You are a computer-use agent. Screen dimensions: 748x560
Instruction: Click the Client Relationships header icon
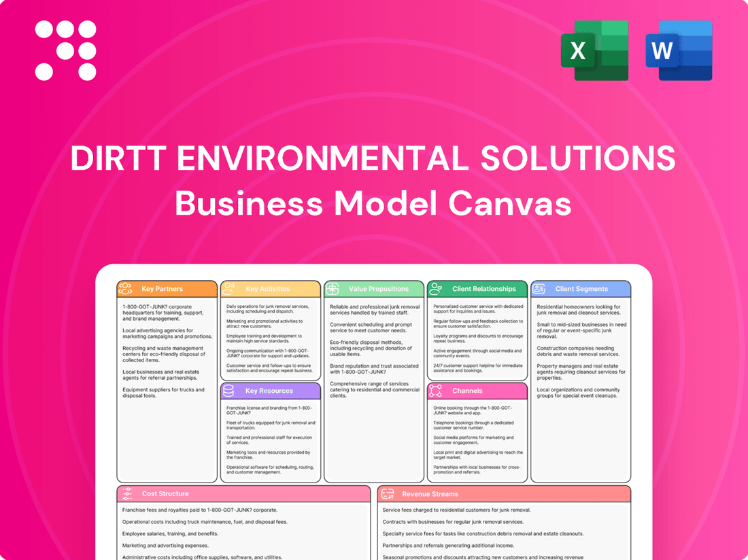point(435,288)
